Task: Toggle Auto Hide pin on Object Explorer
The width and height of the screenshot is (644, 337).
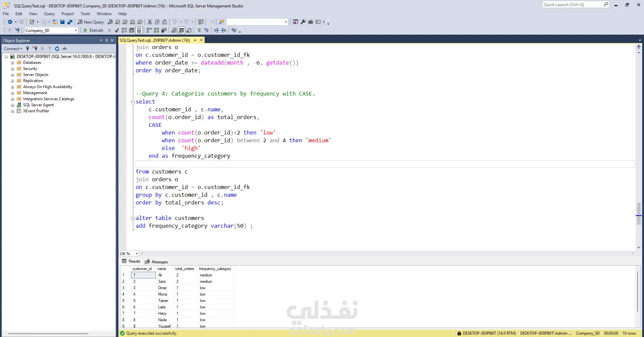Action: click(x=106, y=40)
